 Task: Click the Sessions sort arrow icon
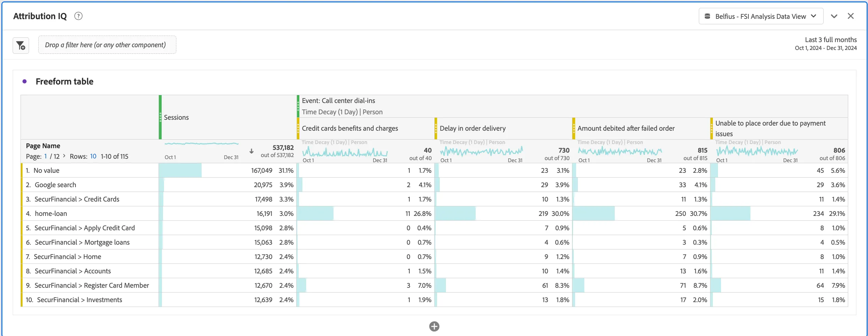252,151
